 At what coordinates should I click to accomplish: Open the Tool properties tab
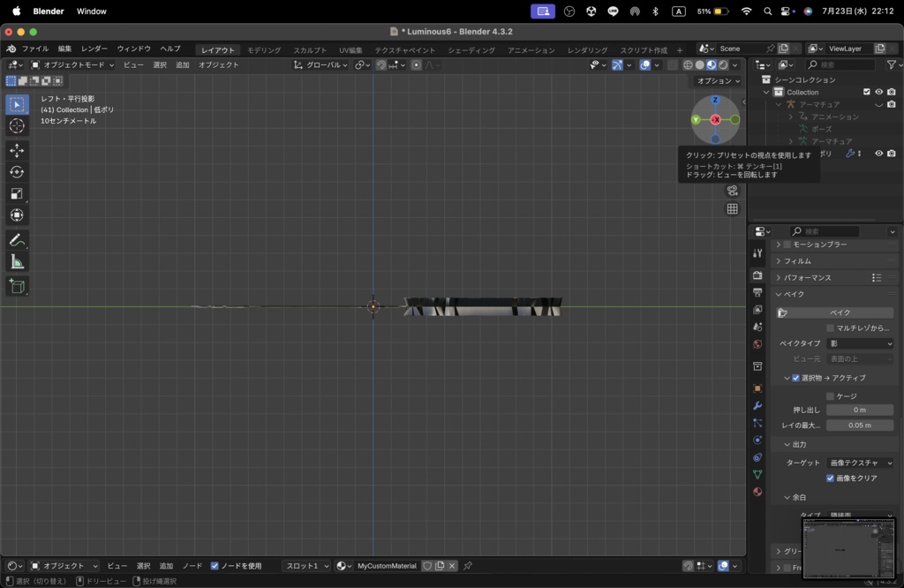point(757,253)
